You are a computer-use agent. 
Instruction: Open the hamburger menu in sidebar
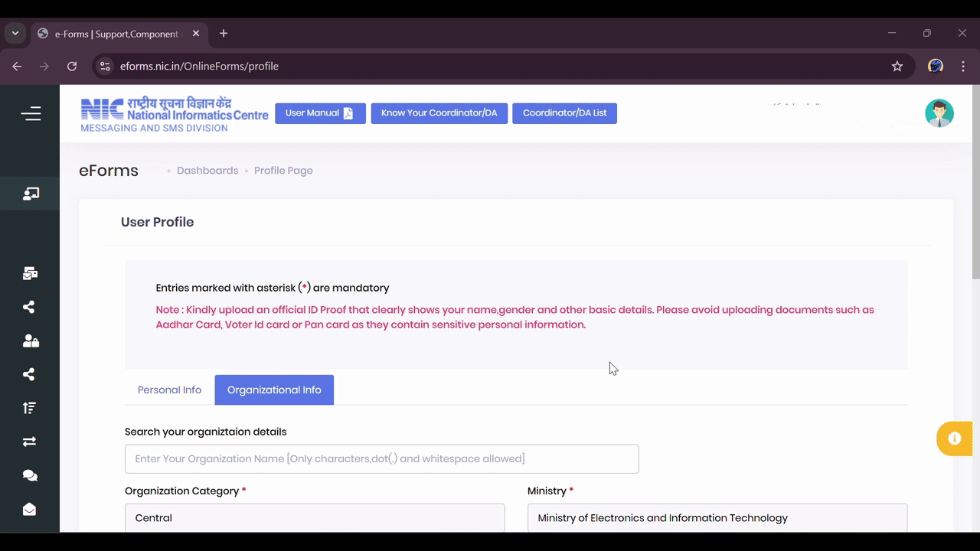pos(31,113)
